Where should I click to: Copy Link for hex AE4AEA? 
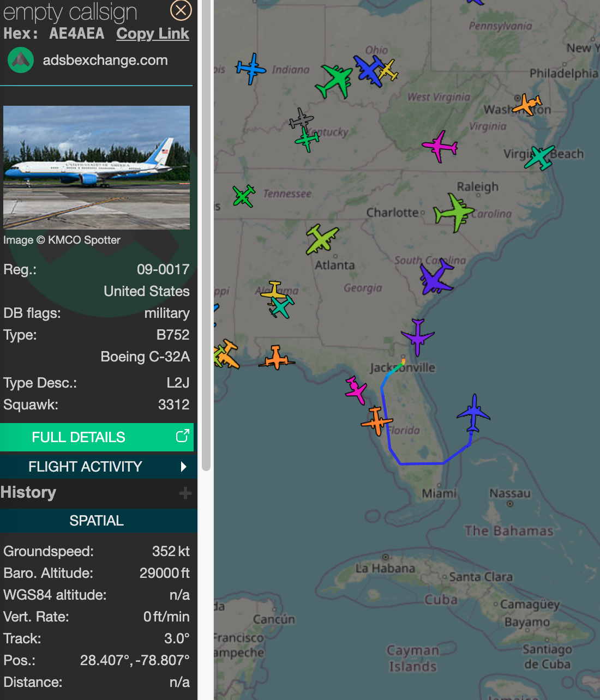(x=153, y=34)
